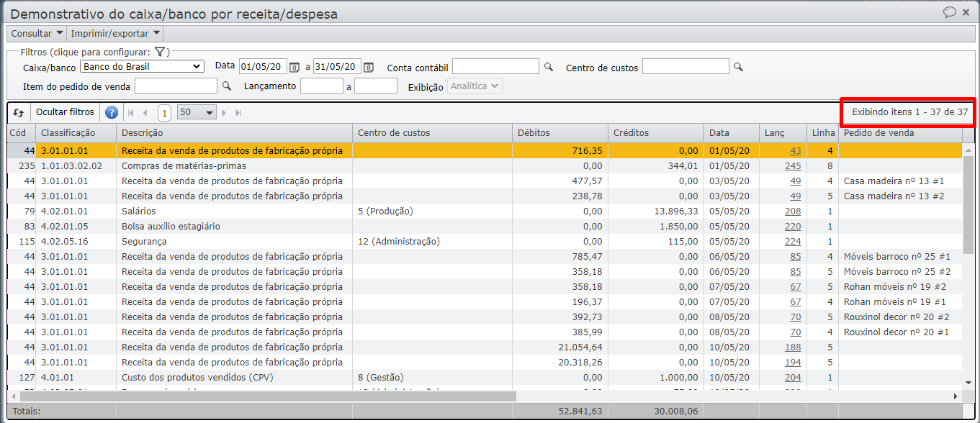Sort by the Descrição column header
The width and height of the screenshot is (980, 423).
[x=234, y=133]
